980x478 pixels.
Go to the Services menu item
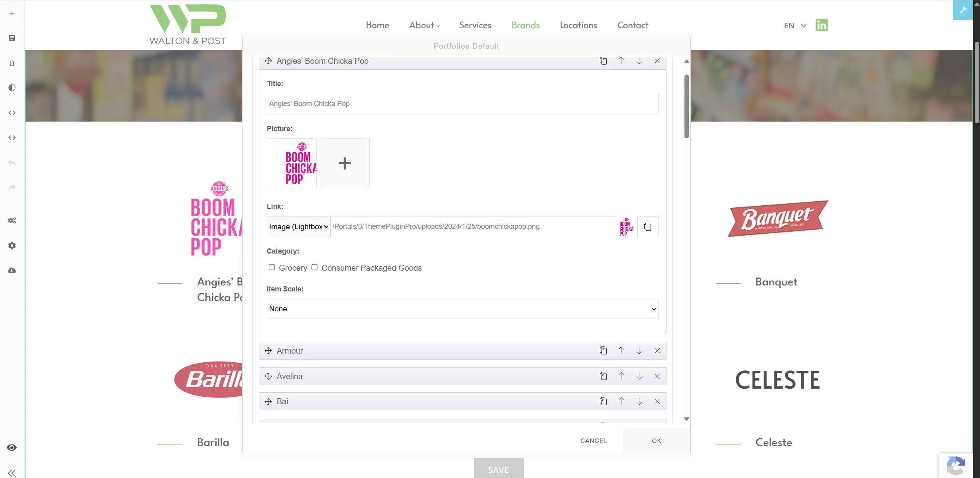coord(475,25)
